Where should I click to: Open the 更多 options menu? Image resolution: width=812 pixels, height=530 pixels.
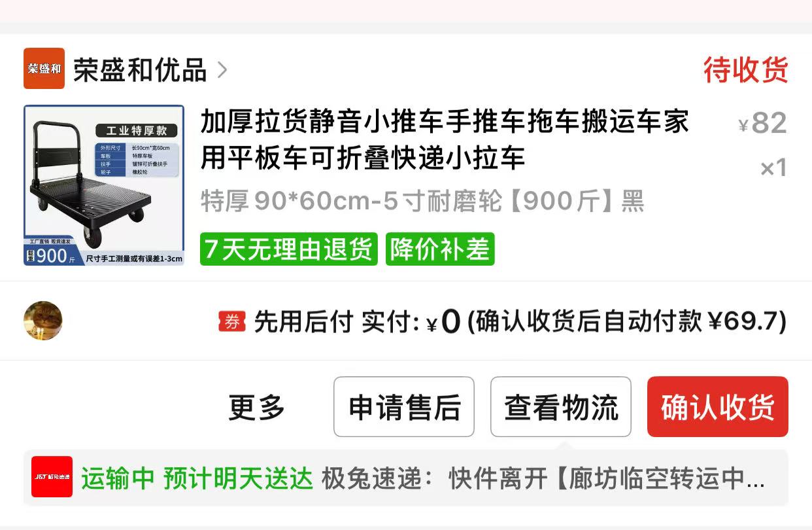(257, 407)
